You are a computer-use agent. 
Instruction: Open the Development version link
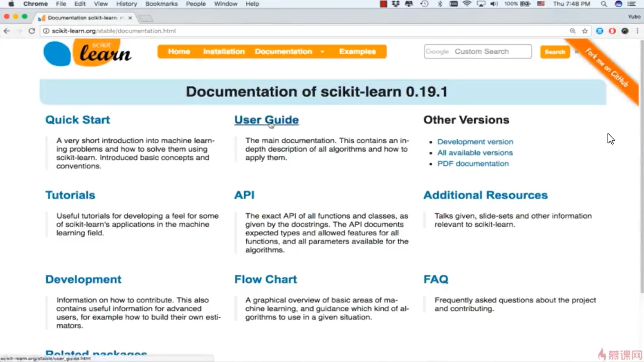point(475,142)
